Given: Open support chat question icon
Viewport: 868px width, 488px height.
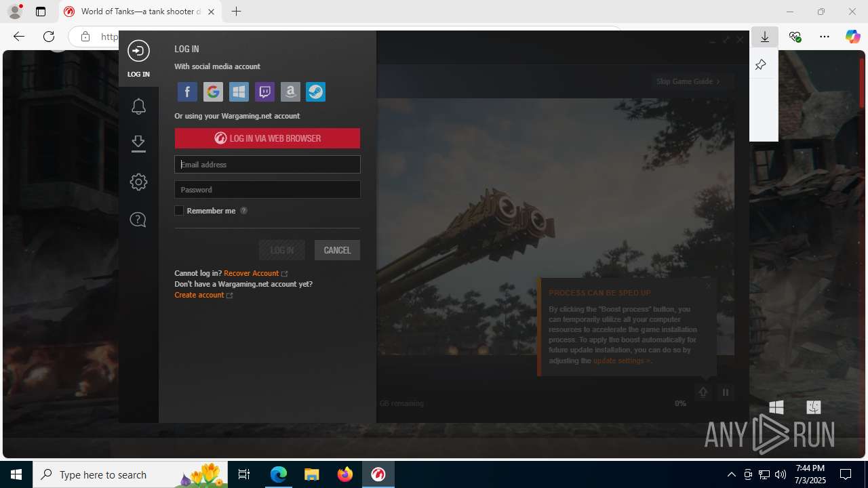Looking at the screenshot, I should (138, 220).
